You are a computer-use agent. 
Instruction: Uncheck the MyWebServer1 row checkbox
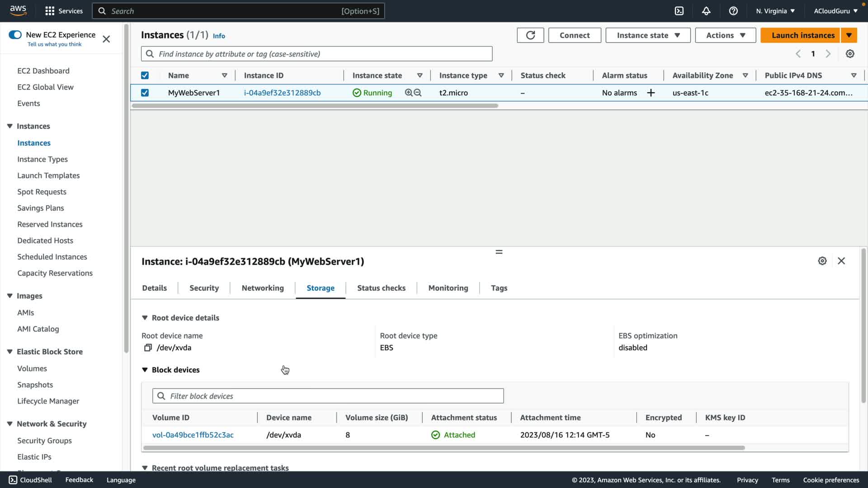coord(145,93)
